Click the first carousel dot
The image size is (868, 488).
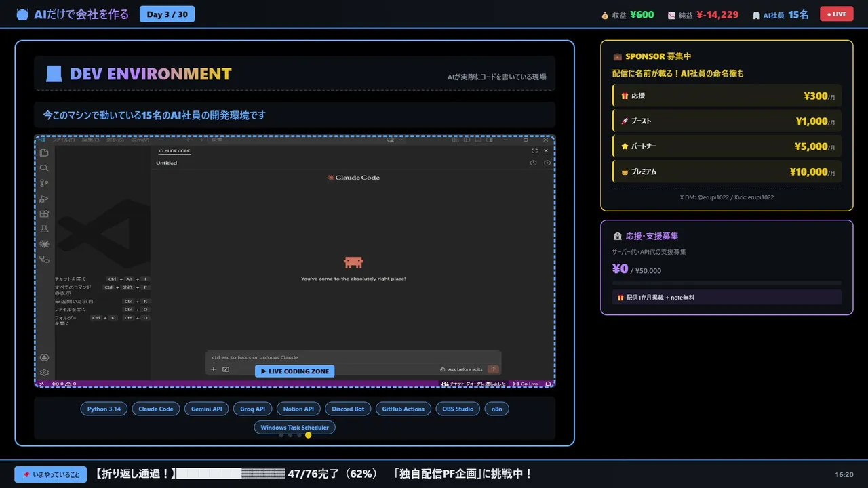coord(281,435)
